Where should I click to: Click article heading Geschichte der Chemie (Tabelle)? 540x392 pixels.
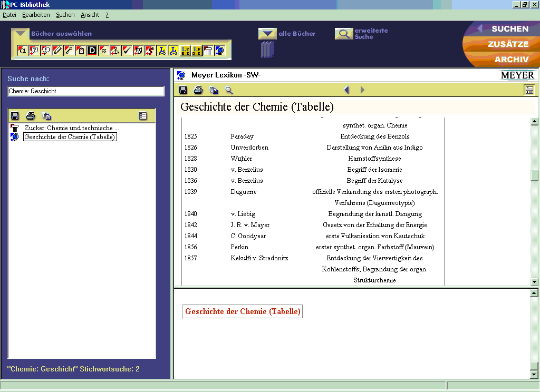click(x=257, y=106)
